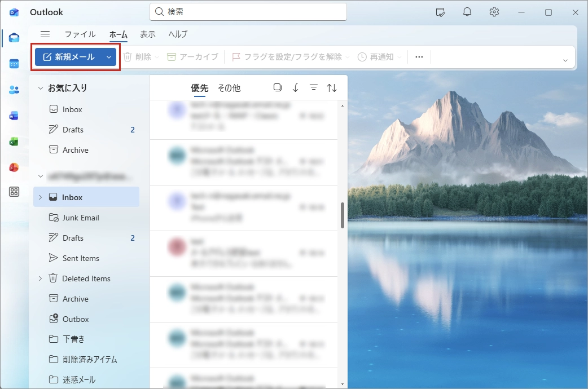Open the Settings gear
The height and width of the screenshot is (389, 588).
click(x=494, y=12)
